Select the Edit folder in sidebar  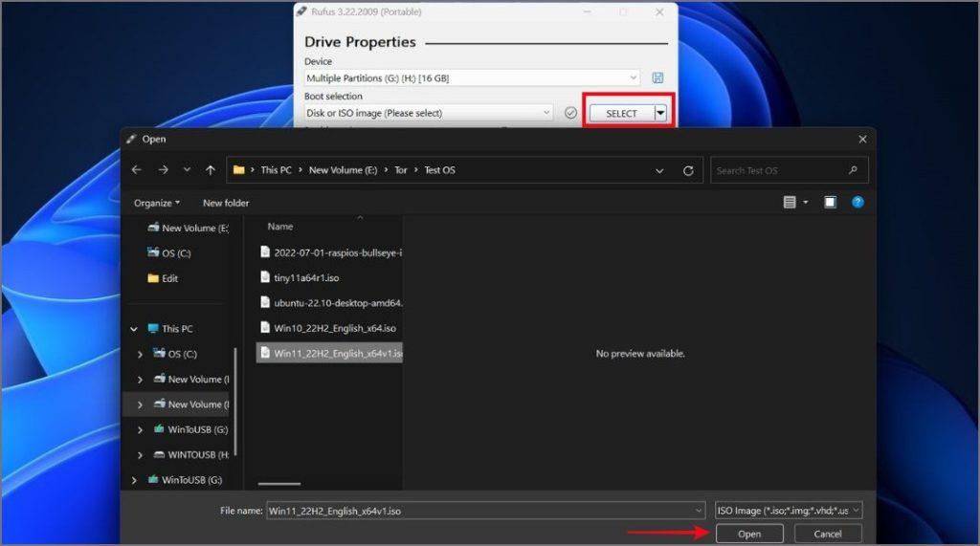(163, 278)
